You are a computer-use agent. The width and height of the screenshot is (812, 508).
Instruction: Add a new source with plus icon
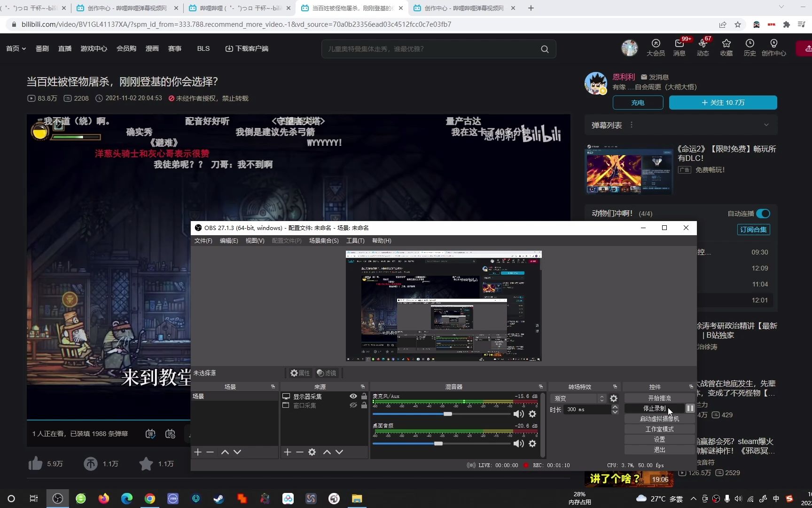[288, 452]
